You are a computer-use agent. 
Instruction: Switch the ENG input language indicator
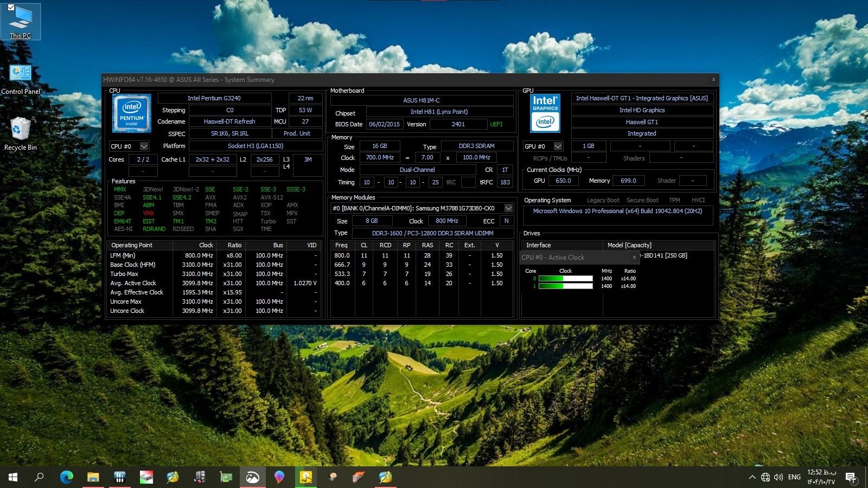[x=794, y=477]
